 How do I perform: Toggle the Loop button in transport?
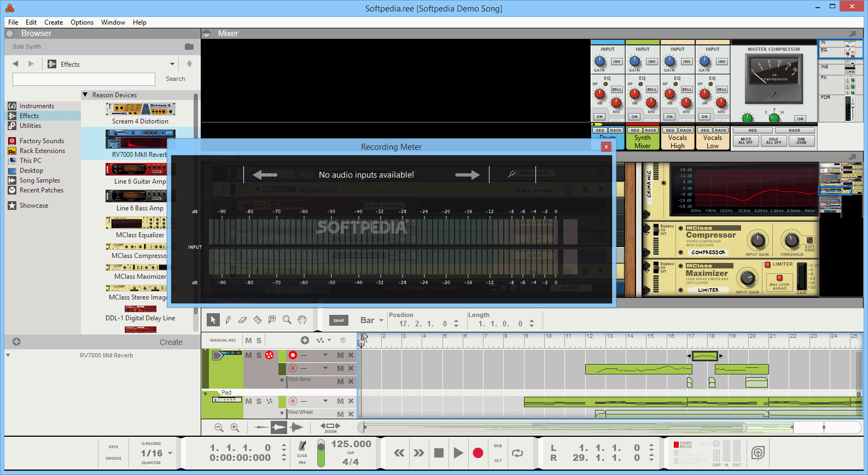[517, 453]
